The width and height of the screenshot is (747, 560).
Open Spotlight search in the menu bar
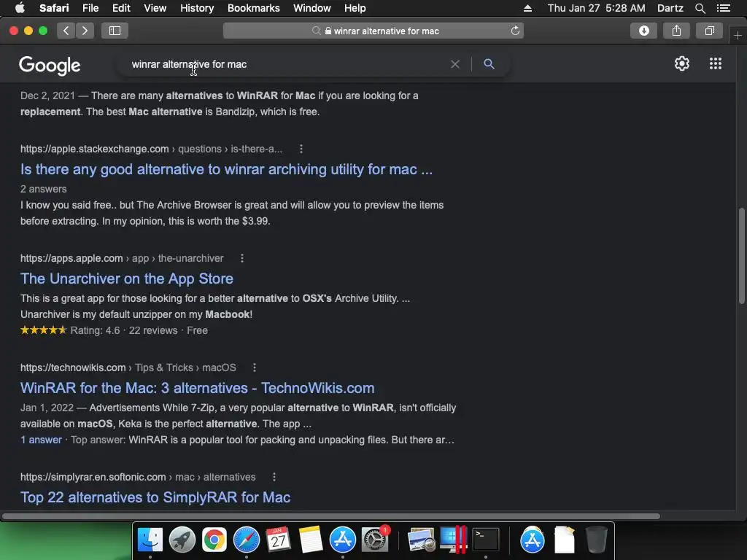click(700, 8)
